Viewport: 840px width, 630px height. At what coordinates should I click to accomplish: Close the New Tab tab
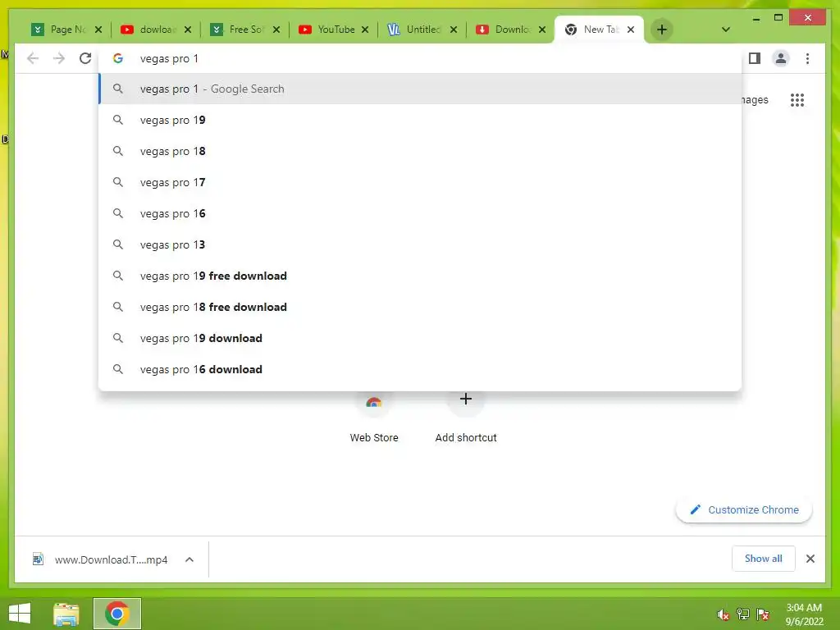tap(631, 30)
